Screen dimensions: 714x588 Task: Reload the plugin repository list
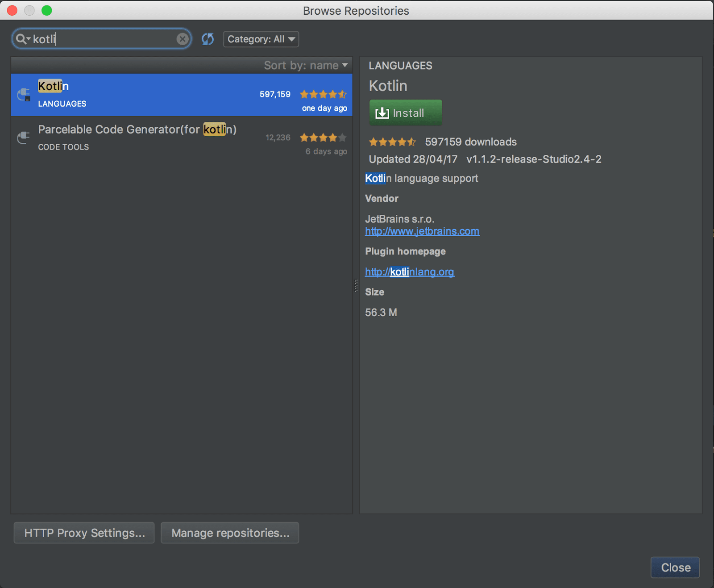click(x=208, y=39)
